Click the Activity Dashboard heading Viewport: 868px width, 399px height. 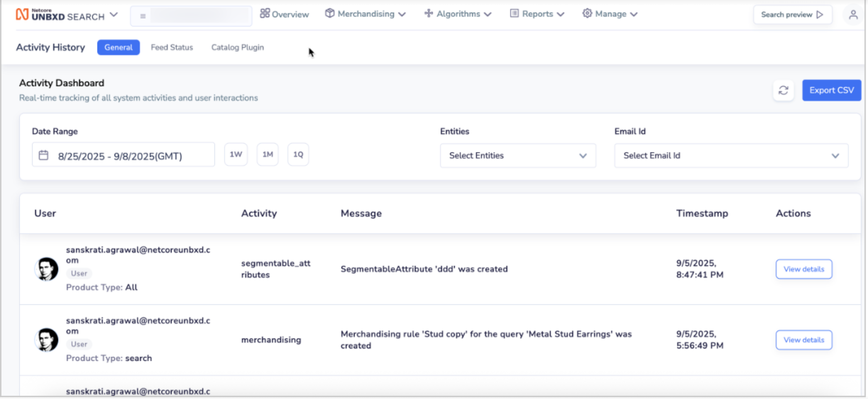tap(62, 83)
